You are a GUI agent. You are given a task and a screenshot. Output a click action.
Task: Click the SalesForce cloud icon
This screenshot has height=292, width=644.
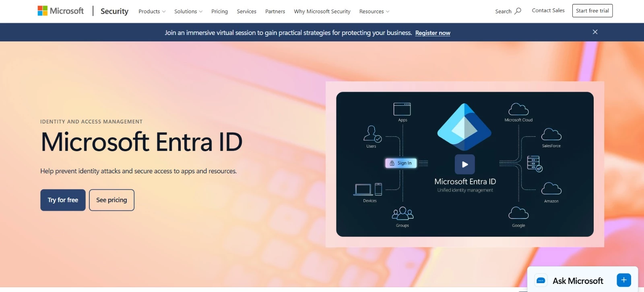pos(551,134)
